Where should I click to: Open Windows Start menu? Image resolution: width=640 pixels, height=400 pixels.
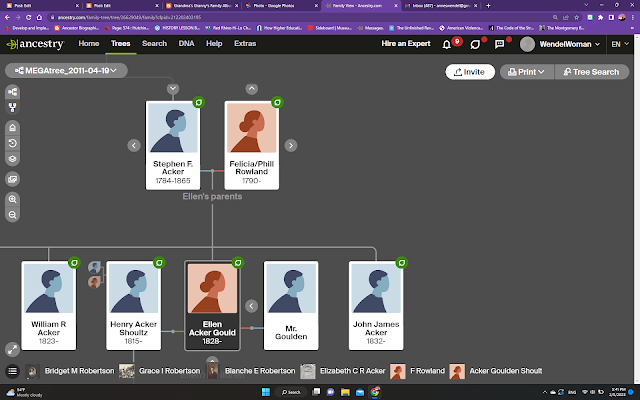click(266, 392)
